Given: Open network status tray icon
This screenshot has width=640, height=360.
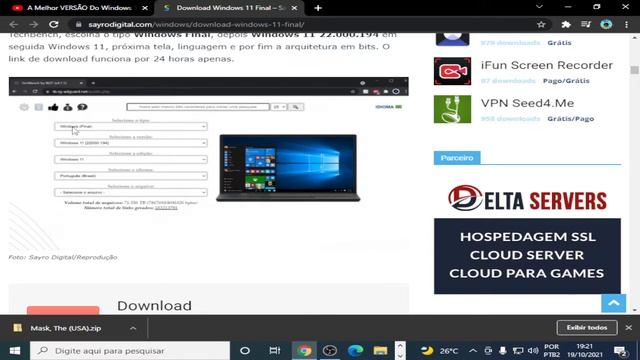Looking at the screenshot, I should coord(518,351).
